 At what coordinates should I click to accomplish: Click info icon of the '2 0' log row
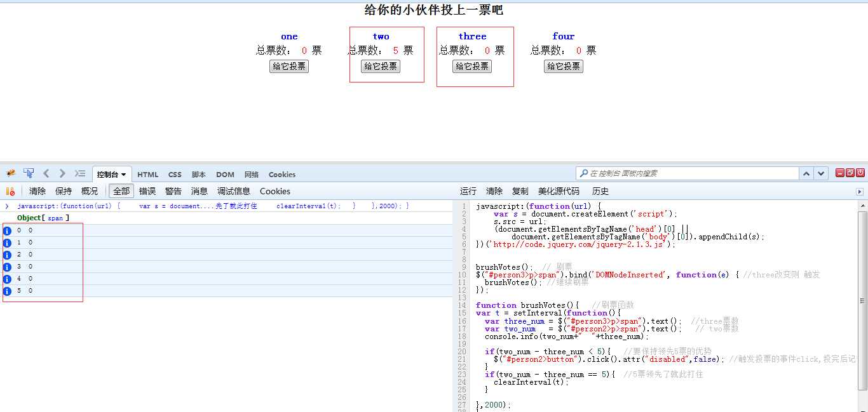click(8, 255)
